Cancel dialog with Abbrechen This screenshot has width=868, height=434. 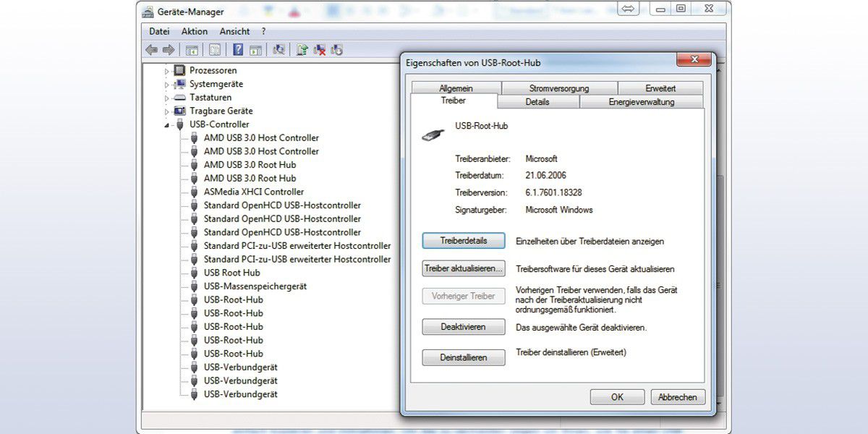(678, 397)
